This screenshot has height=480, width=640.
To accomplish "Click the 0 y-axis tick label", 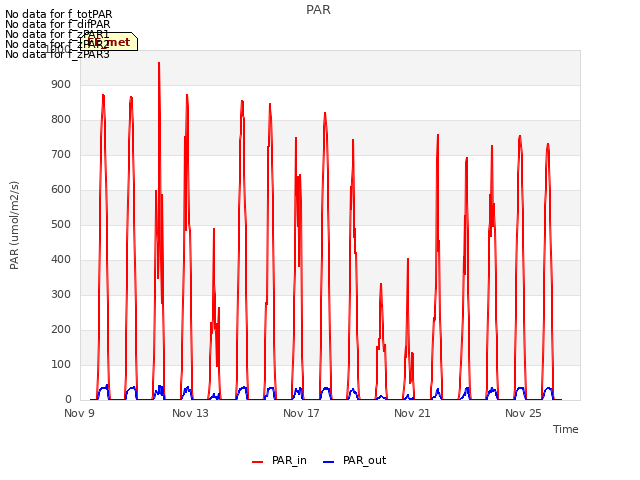I will click(x=68, y=400).
